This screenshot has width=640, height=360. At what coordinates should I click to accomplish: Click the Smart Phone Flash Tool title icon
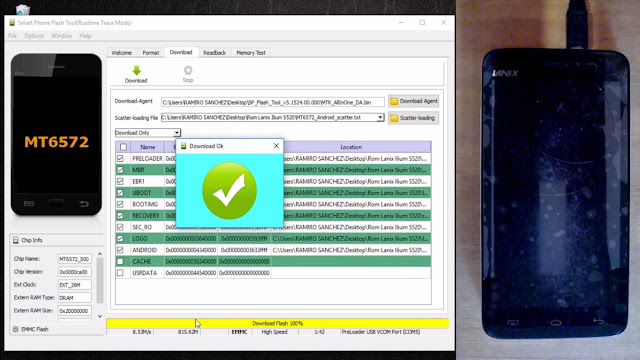pos(12,23)
